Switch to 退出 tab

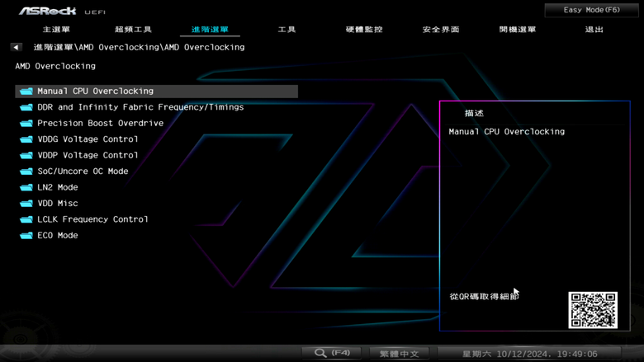pos(594,30)
